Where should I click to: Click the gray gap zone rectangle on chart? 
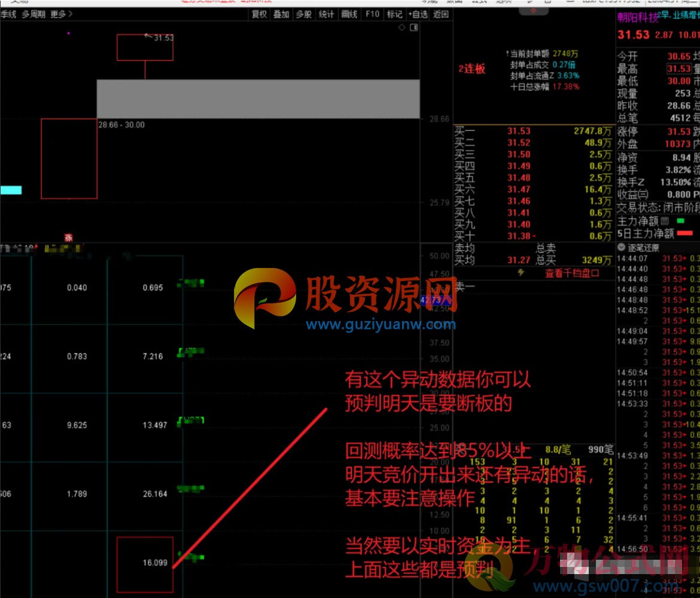tap(258, 99)
